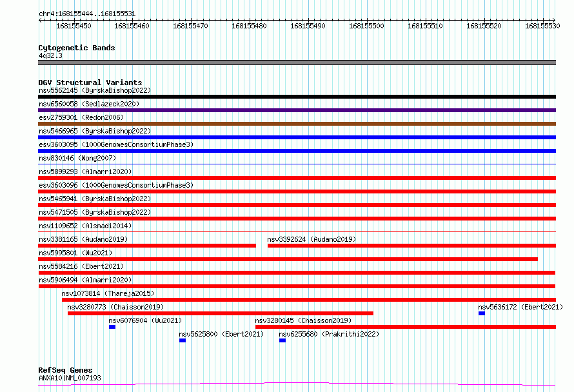Click the red nsv5995801 variant bar
This screenshot has width=574, height=392.
click(288, 259)
